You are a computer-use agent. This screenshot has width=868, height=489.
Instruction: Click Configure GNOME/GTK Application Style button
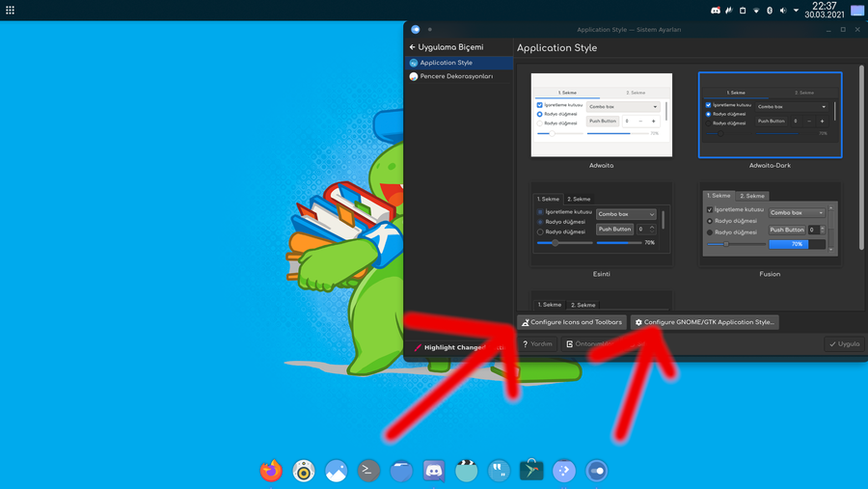[704, 322]
